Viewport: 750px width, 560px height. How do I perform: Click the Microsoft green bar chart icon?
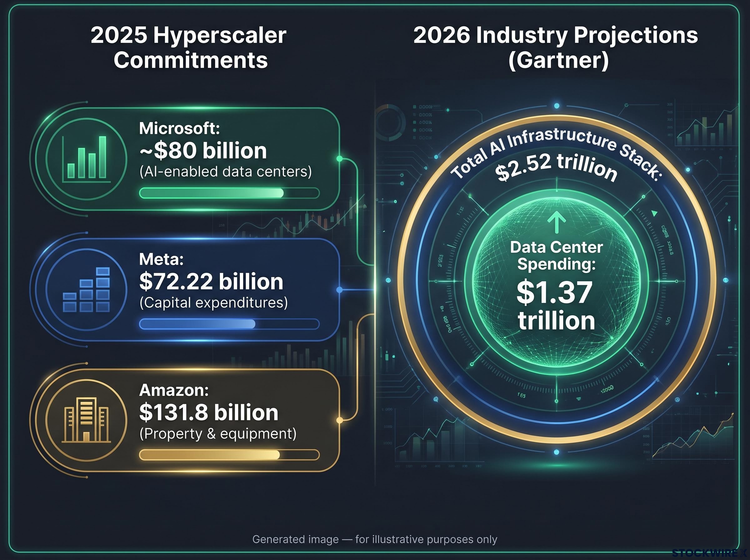click(87, 159)
